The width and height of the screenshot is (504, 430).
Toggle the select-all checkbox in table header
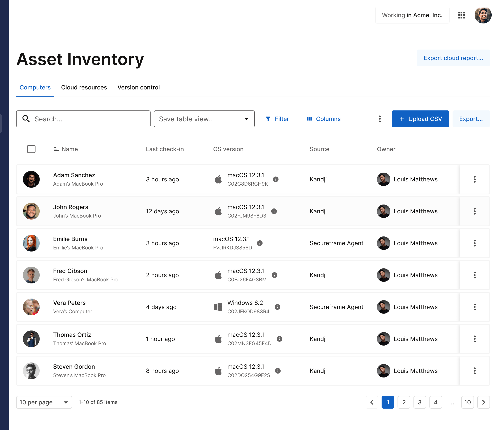click(31, 149)
